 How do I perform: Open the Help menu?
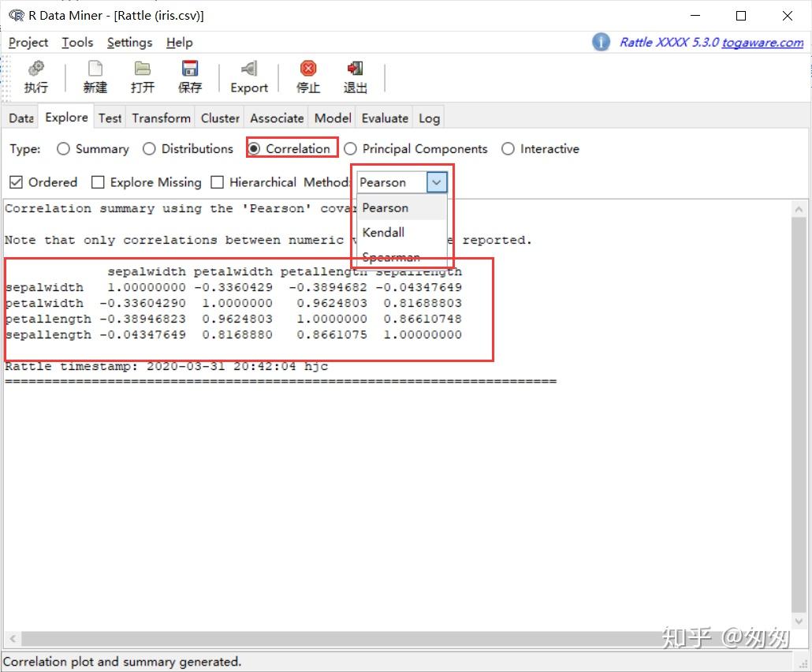[x=179, y=43]
